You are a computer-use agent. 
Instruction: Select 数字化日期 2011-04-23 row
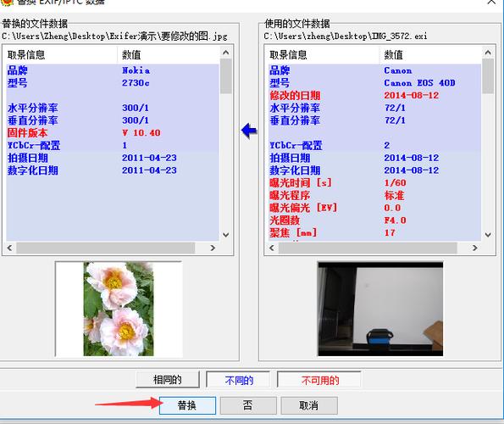tap(113, 170)
